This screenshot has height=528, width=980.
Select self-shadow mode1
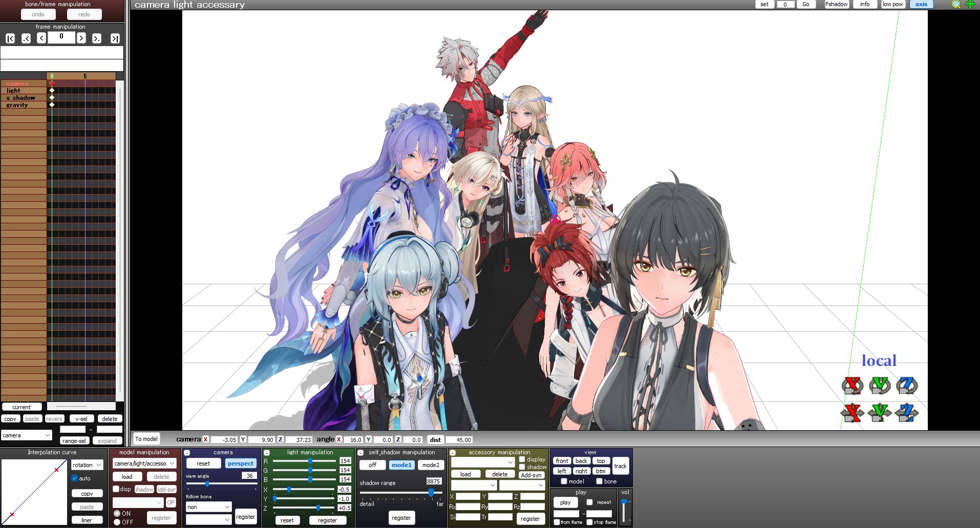(x=401, y=465)
